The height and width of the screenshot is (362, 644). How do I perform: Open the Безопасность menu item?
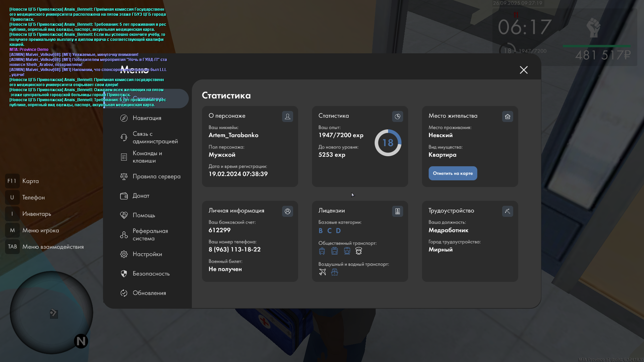(x=151, y=274)
